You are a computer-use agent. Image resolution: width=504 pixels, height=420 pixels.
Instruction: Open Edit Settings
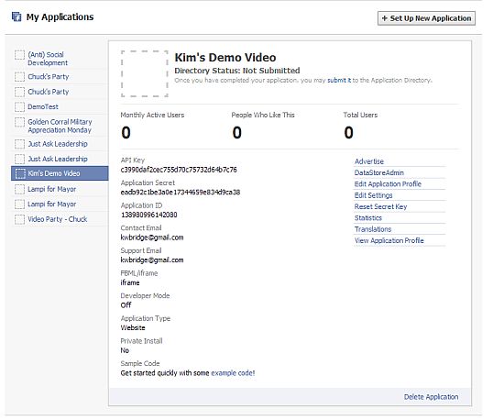(x=373, y=195)
